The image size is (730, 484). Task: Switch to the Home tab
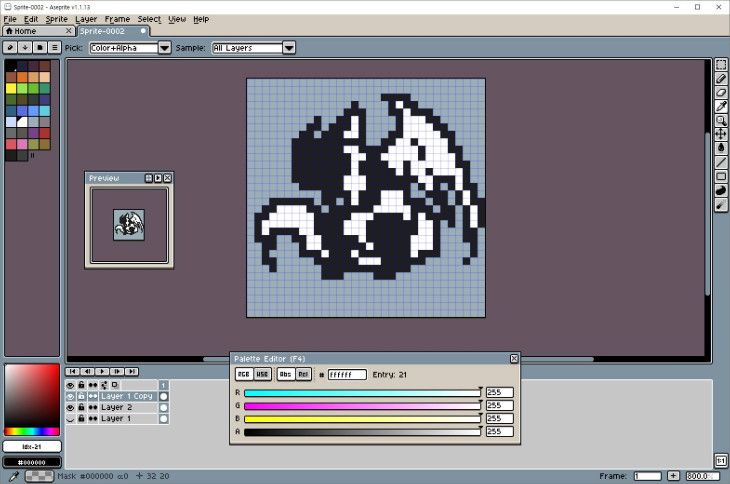click(x=22, y=31)
